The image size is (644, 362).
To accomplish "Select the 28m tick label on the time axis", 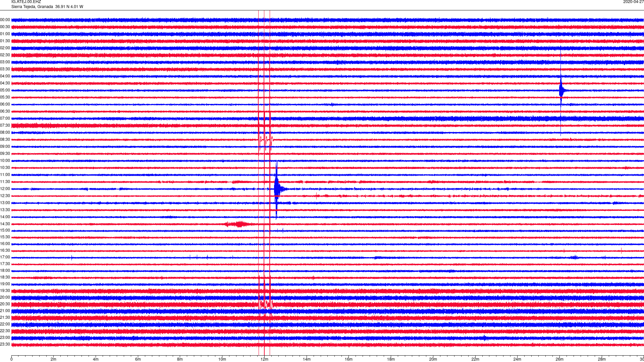I will tap(602, 359).
